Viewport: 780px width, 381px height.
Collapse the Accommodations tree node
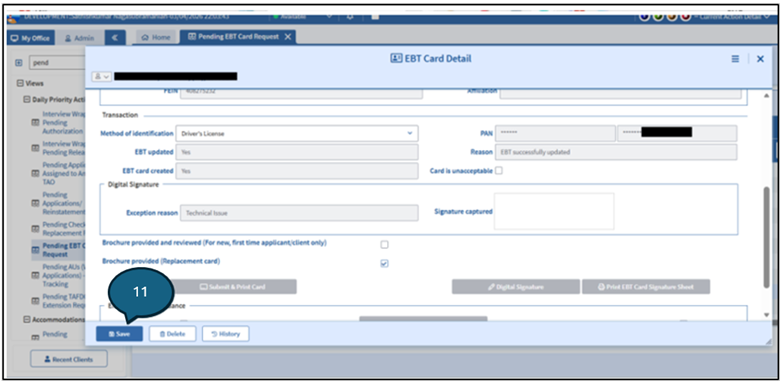[27, 319]
